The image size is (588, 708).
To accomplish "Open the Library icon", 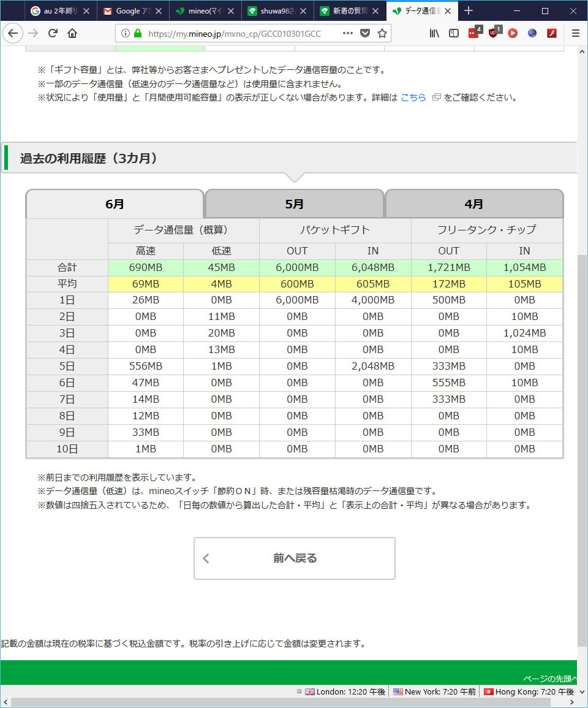I will coord(434,33).
